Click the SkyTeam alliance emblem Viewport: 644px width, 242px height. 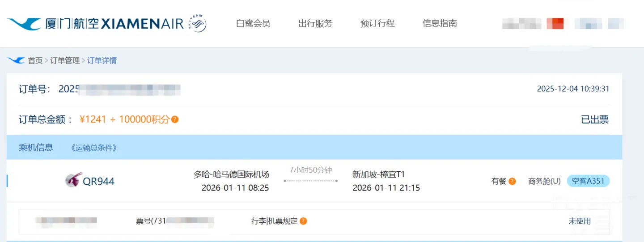197,23
